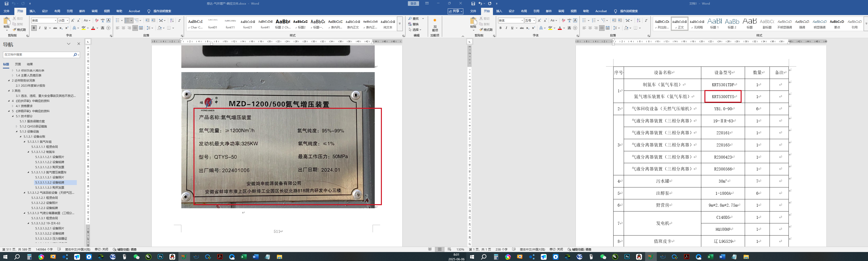Align text right in right Word window
Screen dimensions: 868x261
point(596,28)
